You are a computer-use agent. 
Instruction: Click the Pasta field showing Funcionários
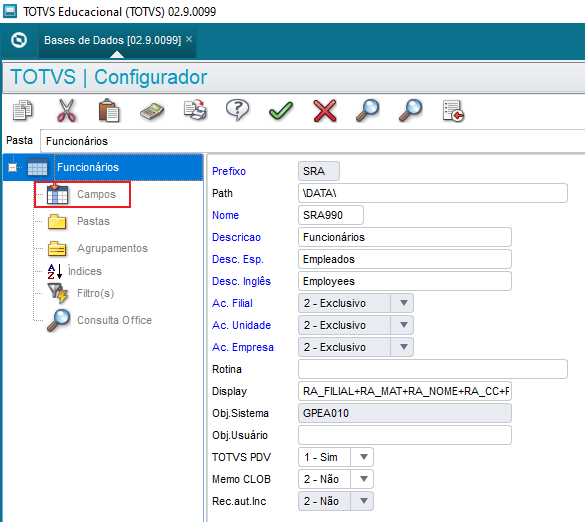click(x=313, y=141)
